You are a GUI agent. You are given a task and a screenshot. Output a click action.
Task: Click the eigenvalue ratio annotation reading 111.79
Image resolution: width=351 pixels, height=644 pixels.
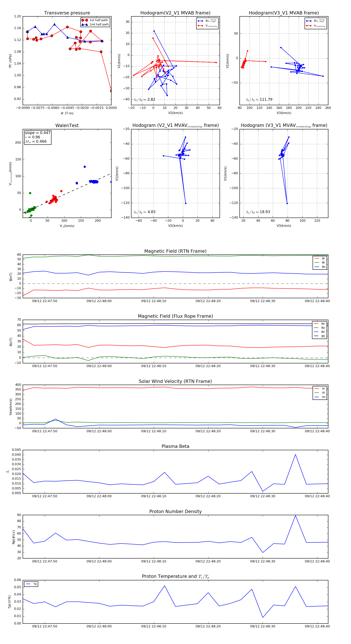[x=259, y=100]
